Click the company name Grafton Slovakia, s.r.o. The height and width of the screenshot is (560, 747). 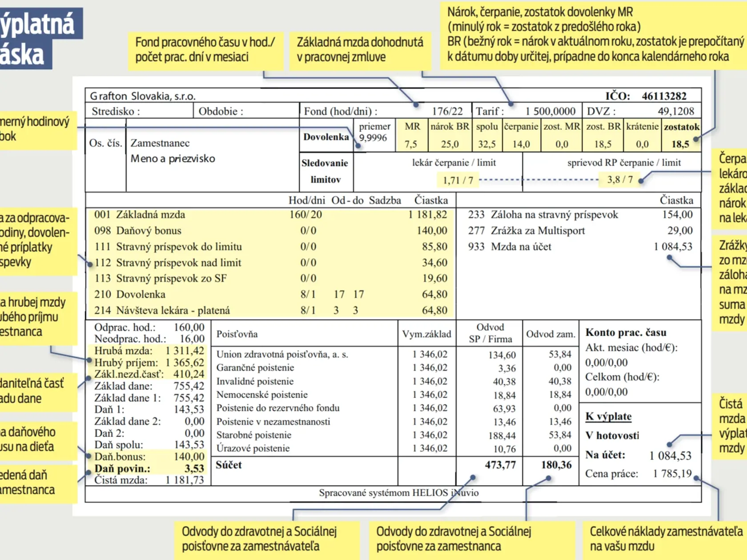(143, 96)
